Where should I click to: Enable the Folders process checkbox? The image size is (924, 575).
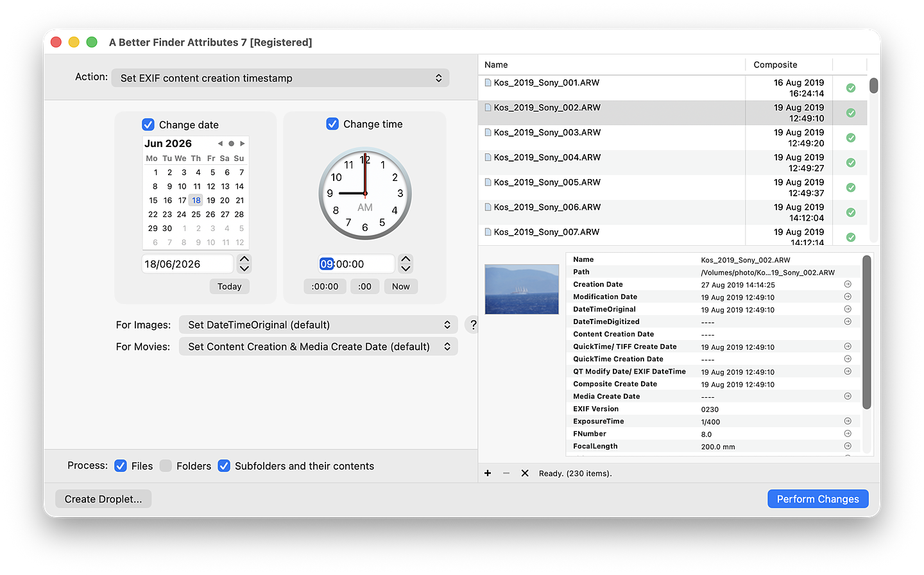pos(166,466)
